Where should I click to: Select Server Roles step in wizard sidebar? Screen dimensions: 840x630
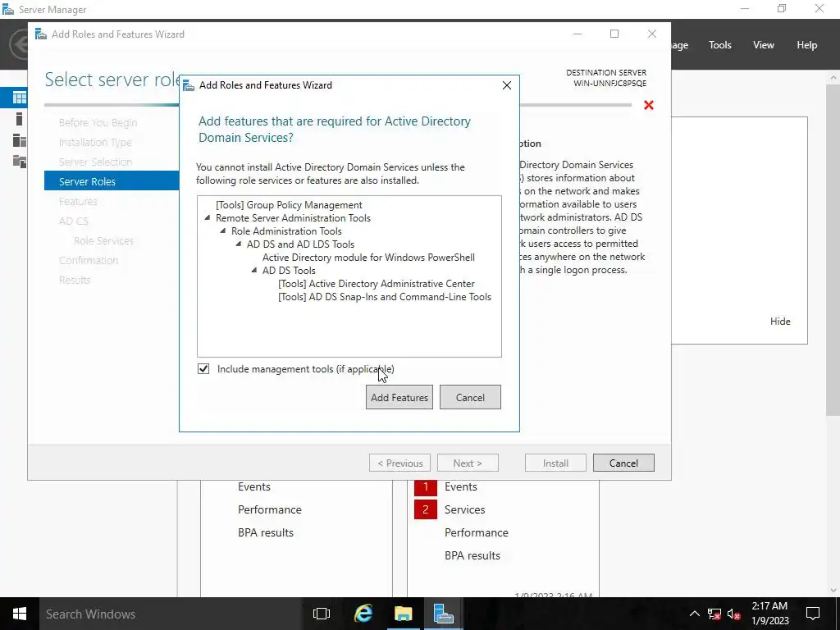[112, 181]
